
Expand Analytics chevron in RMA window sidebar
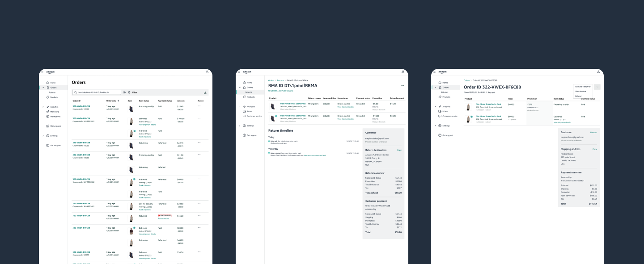(239, 106)
